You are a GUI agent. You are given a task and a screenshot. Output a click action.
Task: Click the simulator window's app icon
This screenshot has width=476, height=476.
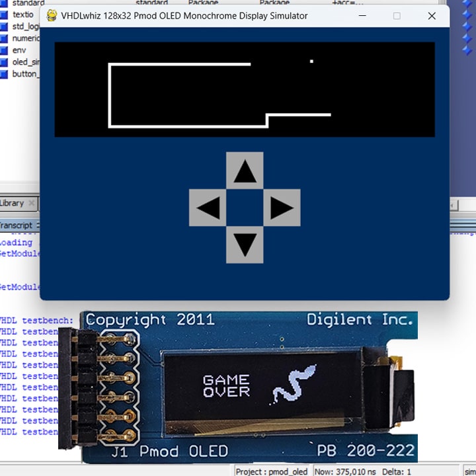[x=52, y=16]
